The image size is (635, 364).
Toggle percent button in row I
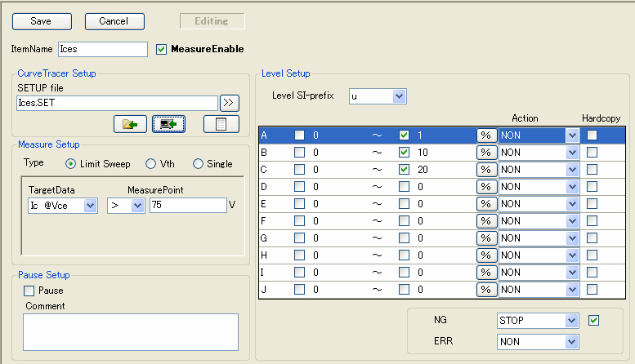[486, 273]
